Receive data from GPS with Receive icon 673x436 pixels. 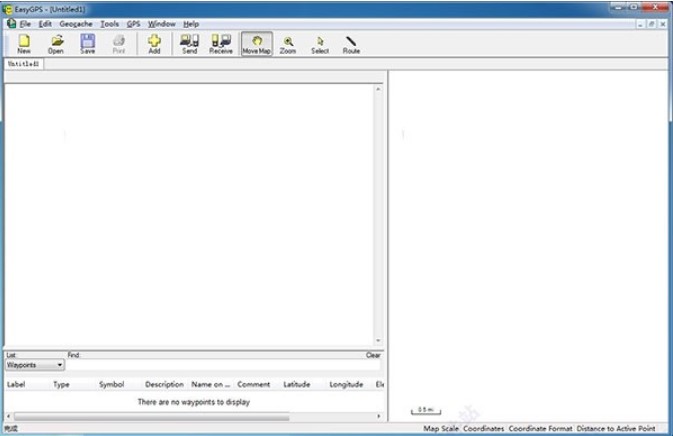(221, 44)
